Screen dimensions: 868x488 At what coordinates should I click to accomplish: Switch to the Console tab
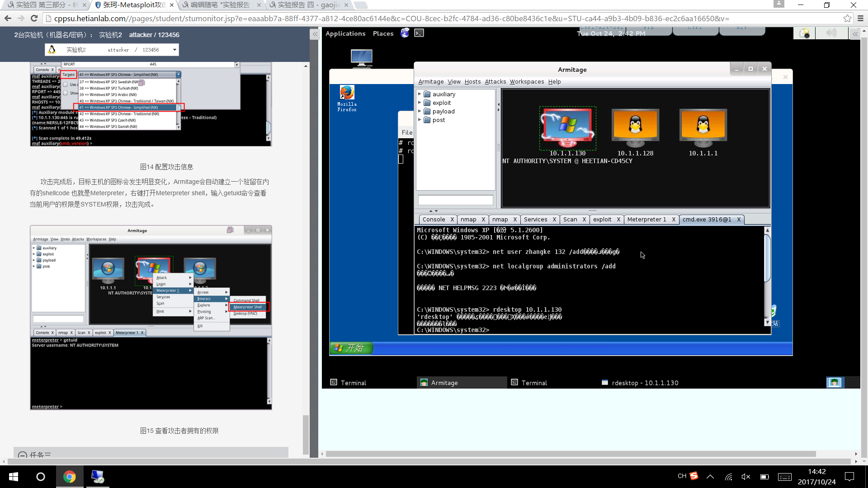click(x=434, y=220)
